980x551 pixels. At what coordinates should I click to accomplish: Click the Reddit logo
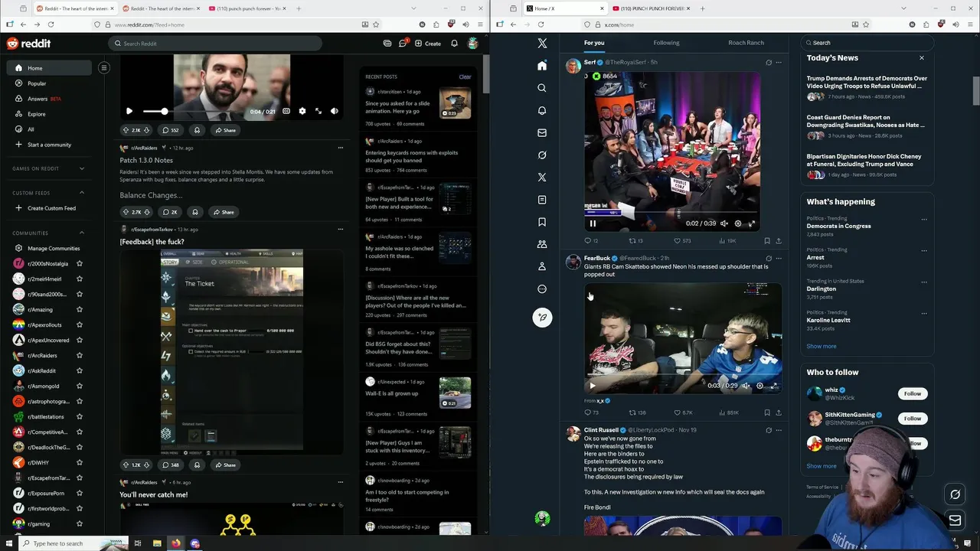click(28, 44)
